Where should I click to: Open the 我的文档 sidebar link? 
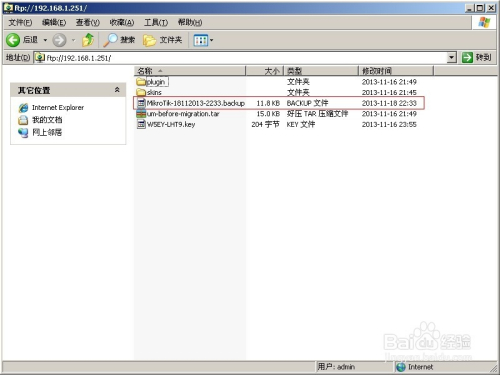click(47, 120)
